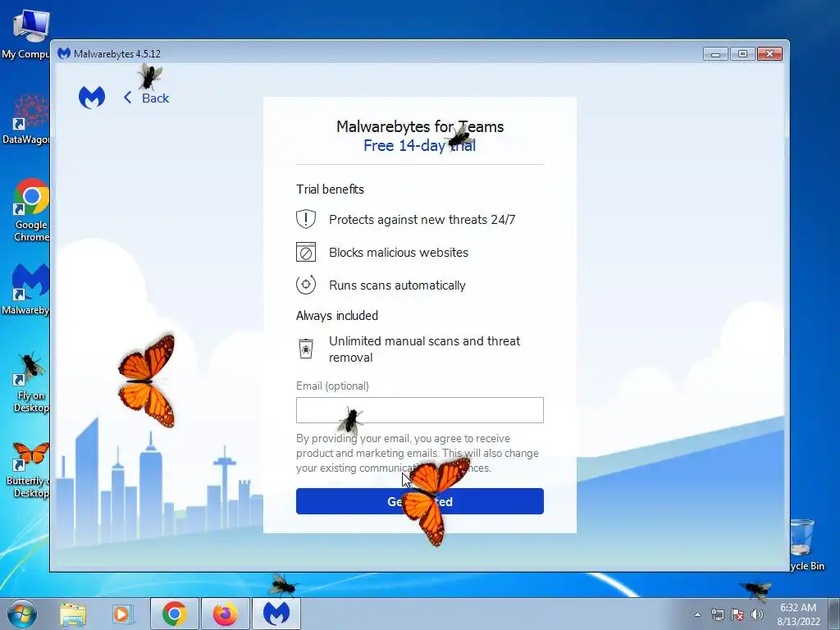Viewport: 840px width, 630px height.
Task: Click the taskbar clock showing 6:32 AM
Action: click(x=798, y=614)
